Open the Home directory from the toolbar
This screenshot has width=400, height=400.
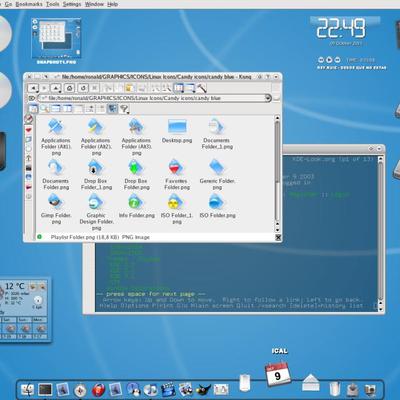click(x=69, y=88)
